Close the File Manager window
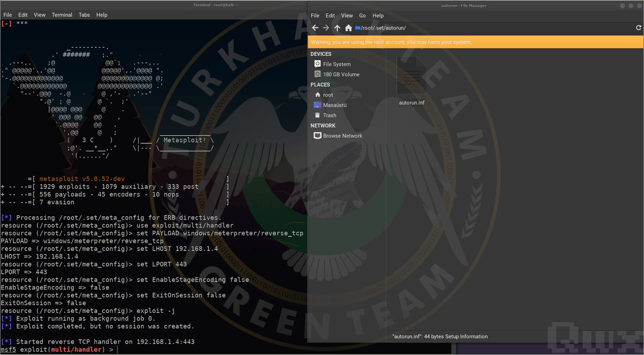Viewport: 644px width, 355px height. click(640, 6)
